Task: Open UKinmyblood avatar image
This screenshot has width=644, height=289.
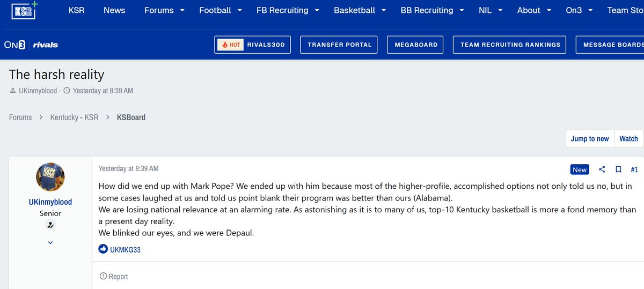Action: [x=50, y=177]
